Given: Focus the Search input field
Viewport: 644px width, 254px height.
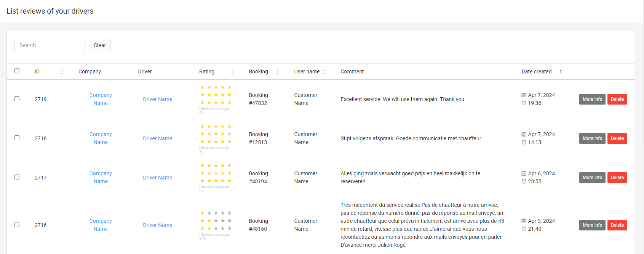Looking at the screenshot, I should [50, 45].
